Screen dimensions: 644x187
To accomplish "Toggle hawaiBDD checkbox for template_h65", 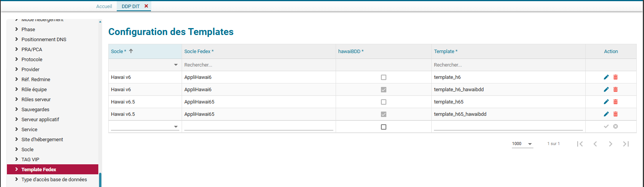I will pyautogui.click(x=384, y=102).
